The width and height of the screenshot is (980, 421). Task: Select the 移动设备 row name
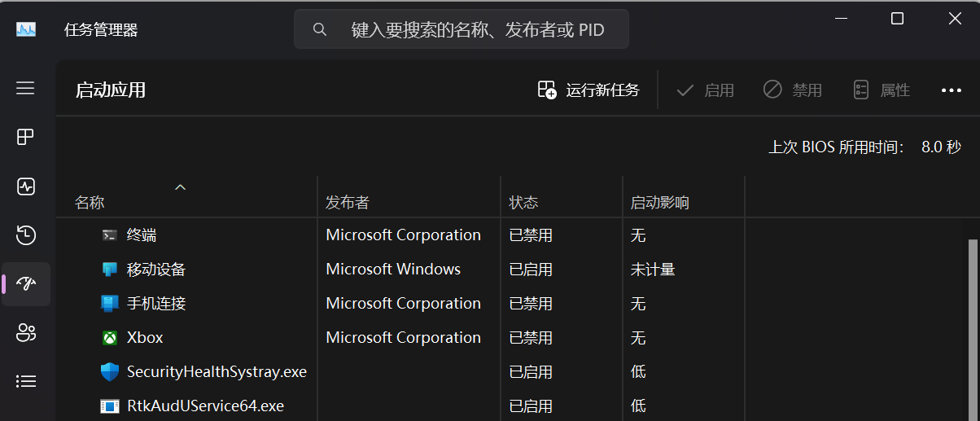(x=156, y=269)
